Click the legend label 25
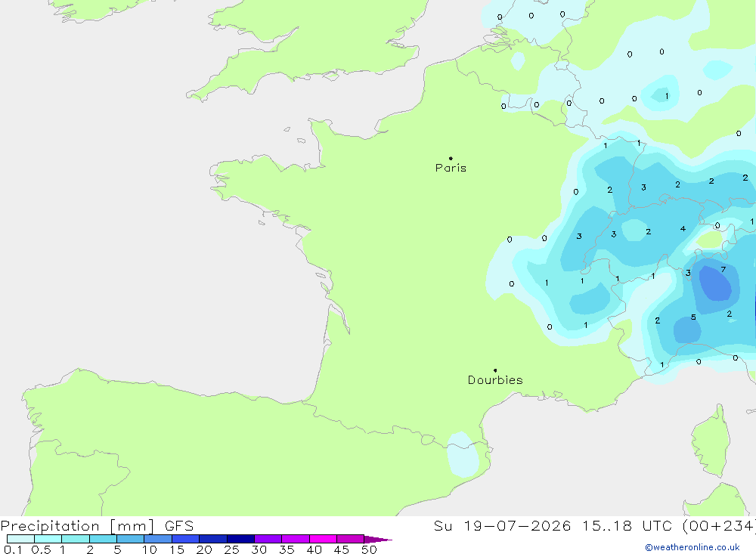Viewport: 756px width, 554px height. point(232,549)
